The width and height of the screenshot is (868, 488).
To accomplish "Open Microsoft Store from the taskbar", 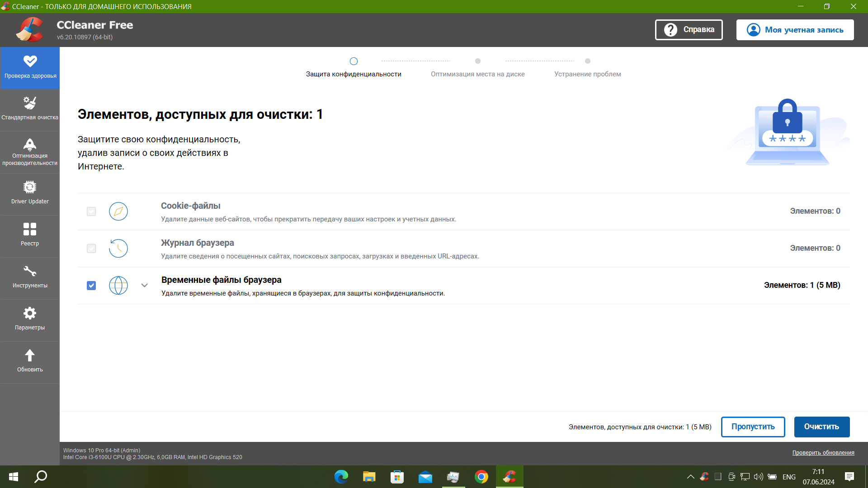I will point(397,477).
